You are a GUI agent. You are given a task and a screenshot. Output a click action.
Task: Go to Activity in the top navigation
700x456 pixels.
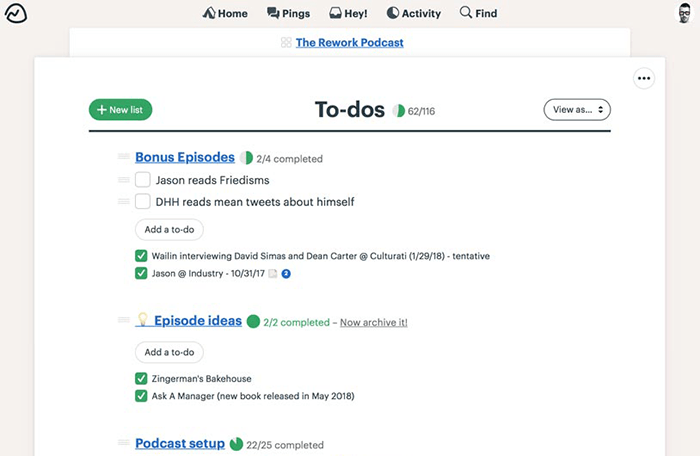click(414, 14)
